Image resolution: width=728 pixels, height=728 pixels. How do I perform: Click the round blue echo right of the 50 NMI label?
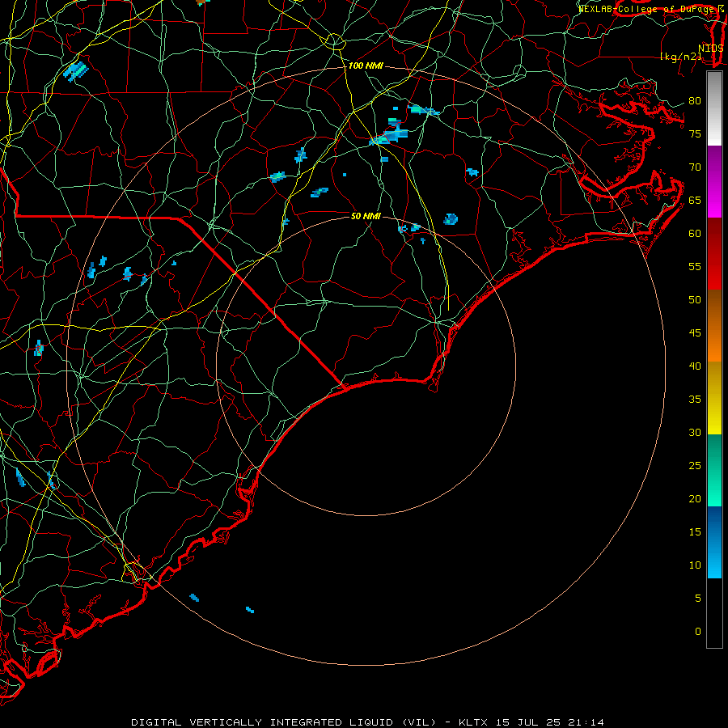tap(451, 219)
